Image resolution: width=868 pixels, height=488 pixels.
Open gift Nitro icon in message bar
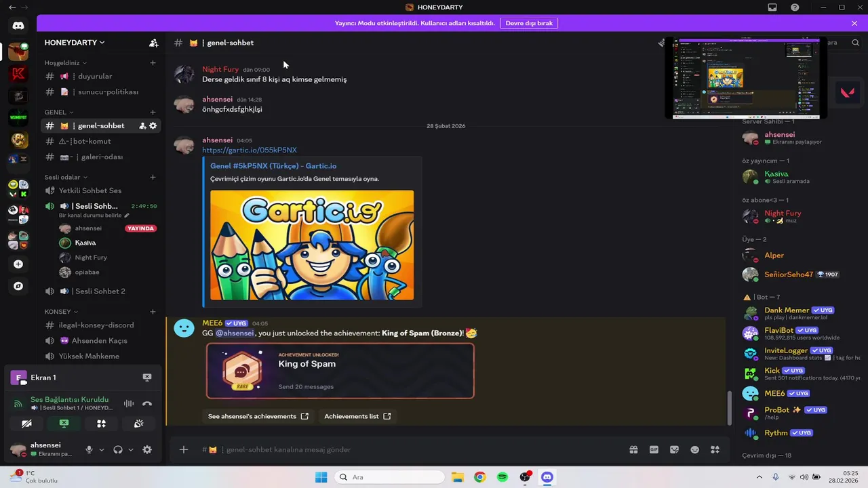click(x=633, y=449)
